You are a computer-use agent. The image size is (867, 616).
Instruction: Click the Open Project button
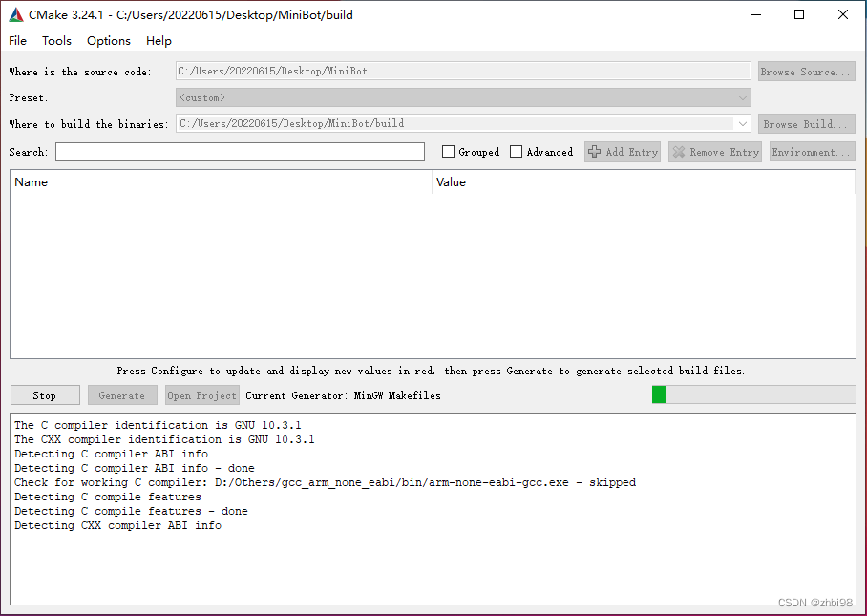202,395
